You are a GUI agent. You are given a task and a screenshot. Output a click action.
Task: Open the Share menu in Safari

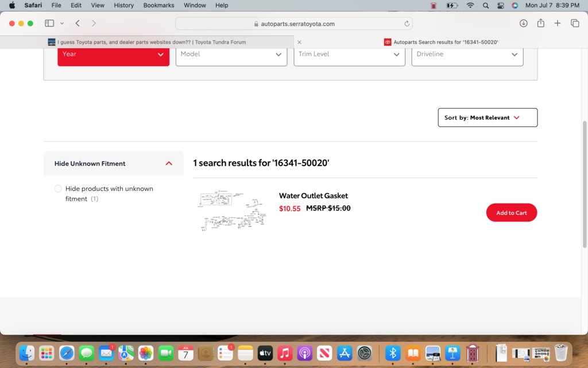(x=540, y=23)
